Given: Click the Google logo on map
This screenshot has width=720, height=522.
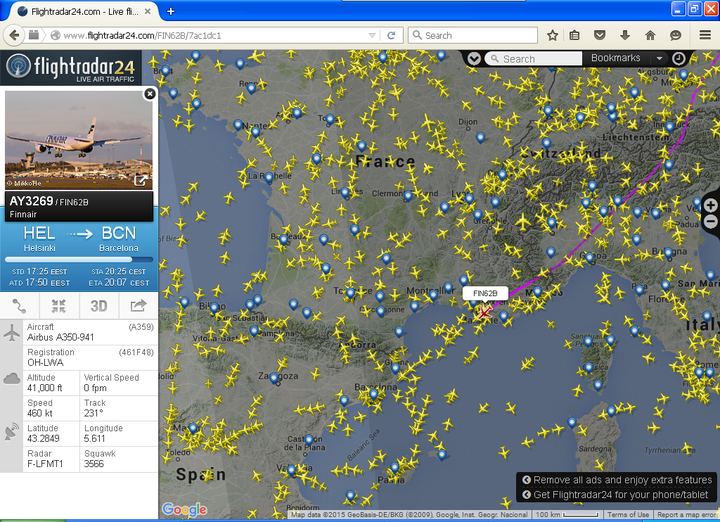Looking at the screenshot, I should tap(185, 509).
